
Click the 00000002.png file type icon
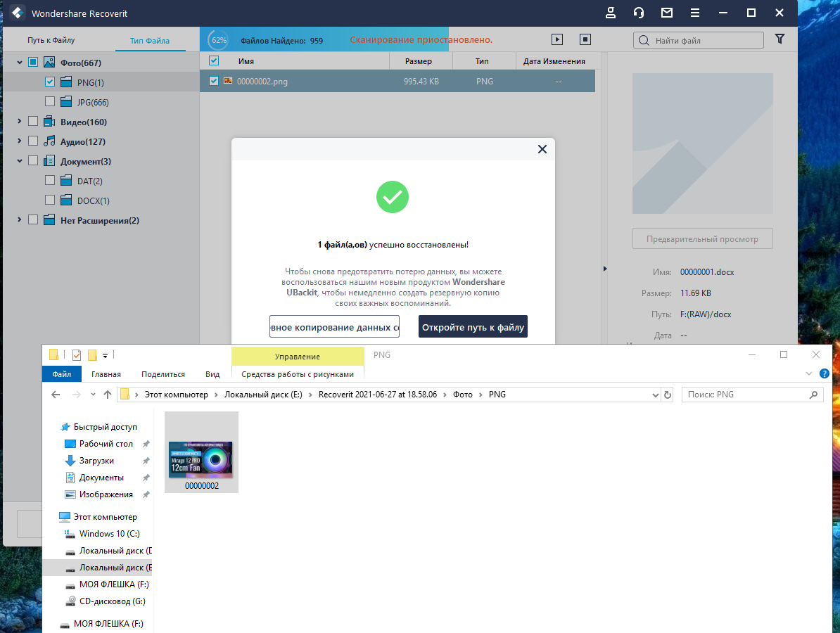[228, 81]
